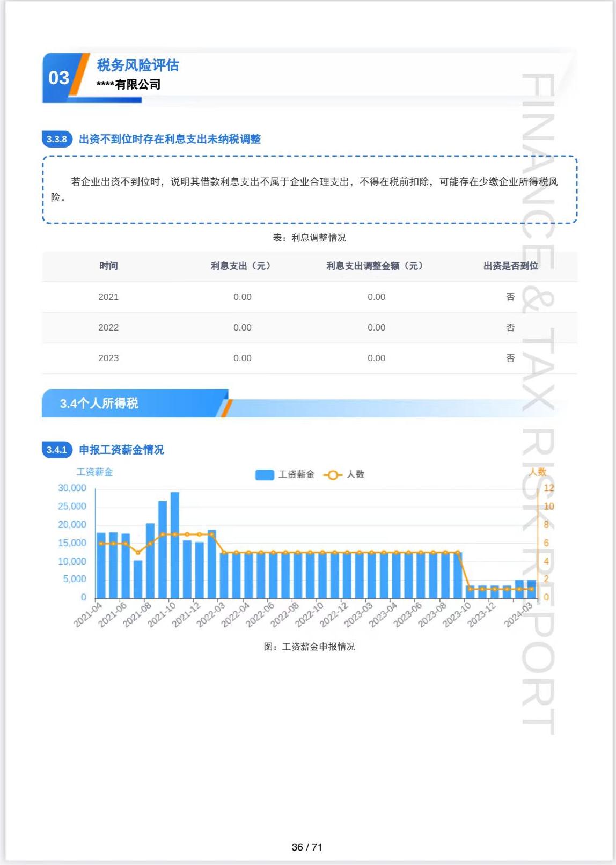This screenshot has width=616, height=865.
Task: Select heading 出资不到位时存在利息支出未纳税调整
Action: (x=170, y=139)
